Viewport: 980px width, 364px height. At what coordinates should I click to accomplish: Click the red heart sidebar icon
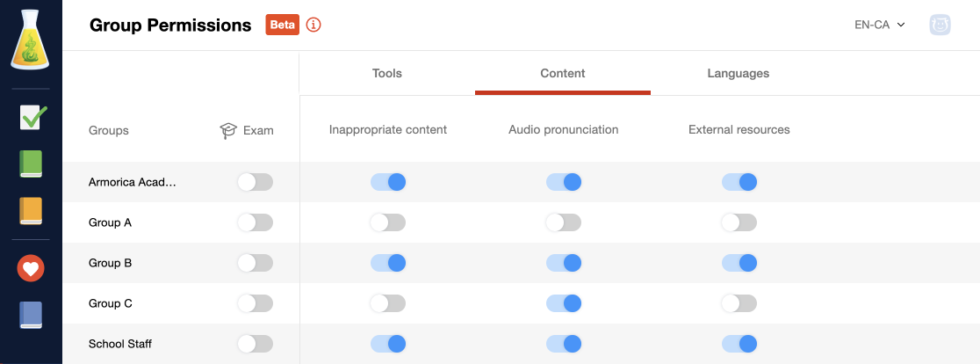(x=31, y=268)
